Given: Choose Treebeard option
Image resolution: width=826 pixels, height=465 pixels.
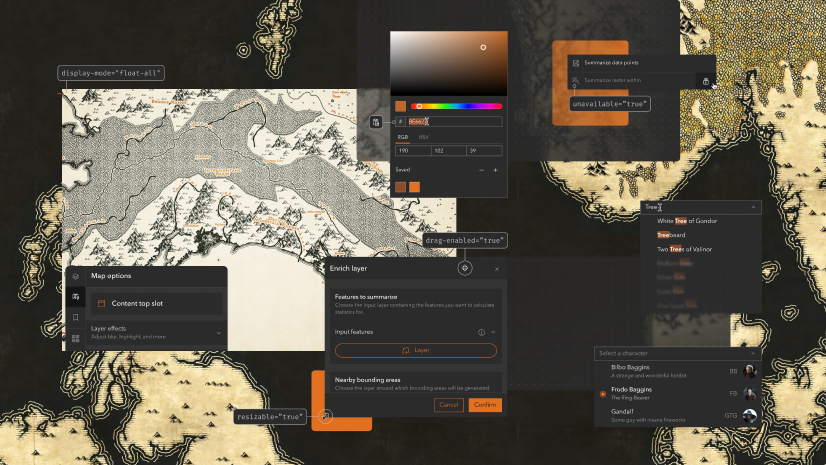Looking at the screenshot, I should coord(671,235).
